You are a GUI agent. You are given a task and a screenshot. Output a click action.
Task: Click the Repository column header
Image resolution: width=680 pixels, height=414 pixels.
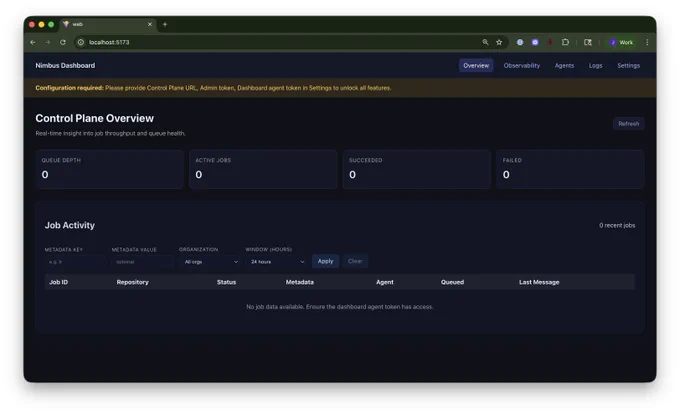pos(133,282)
